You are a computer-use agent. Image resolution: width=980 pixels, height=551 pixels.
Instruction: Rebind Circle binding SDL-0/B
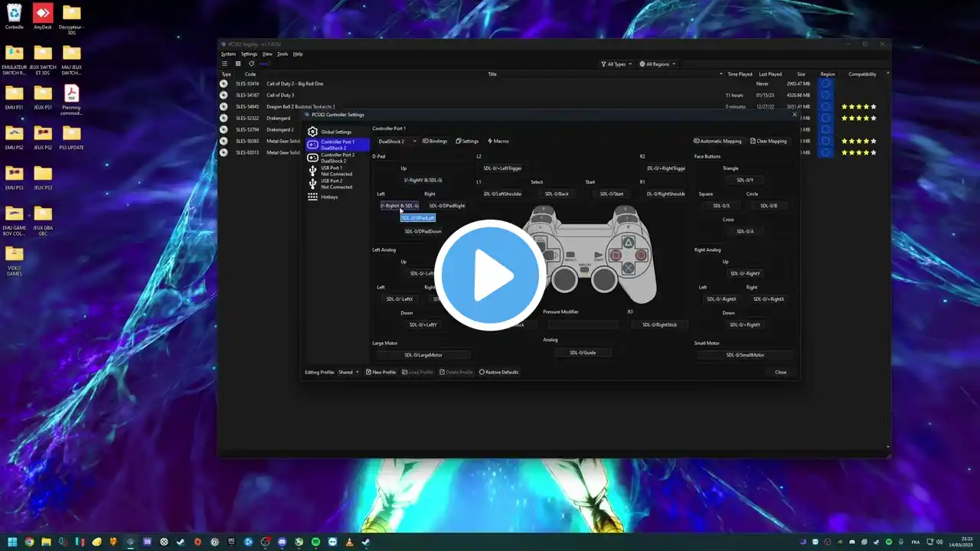769,206
